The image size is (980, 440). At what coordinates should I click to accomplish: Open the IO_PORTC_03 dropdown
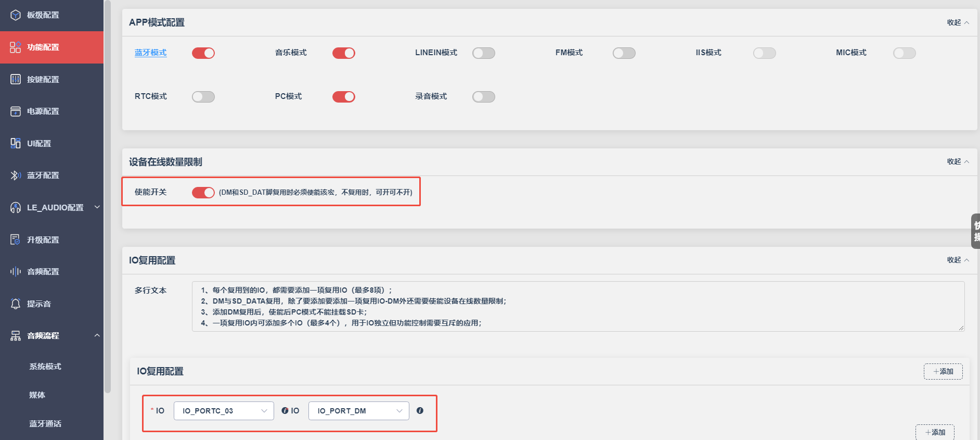point(224,411)
